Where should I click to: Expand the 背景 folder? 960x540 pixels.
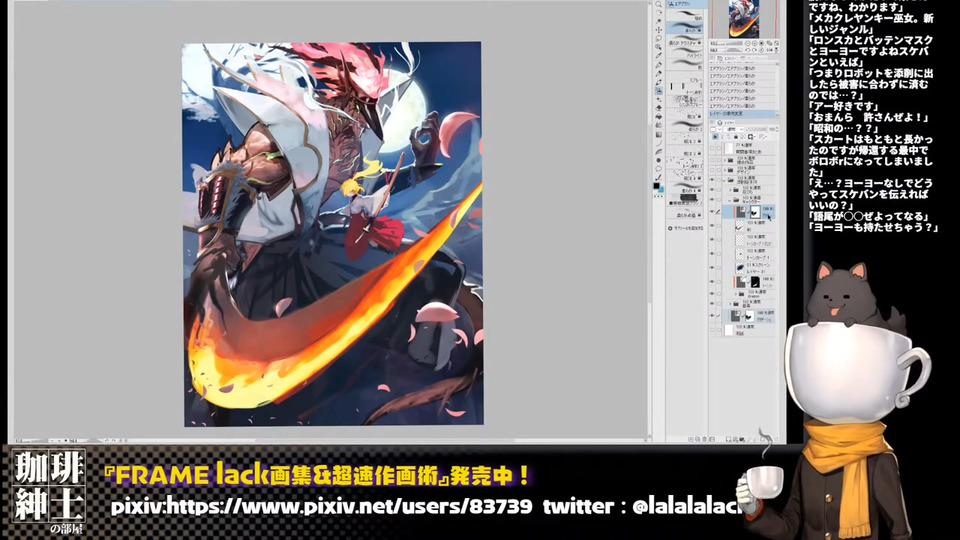[x=730, y=304]
